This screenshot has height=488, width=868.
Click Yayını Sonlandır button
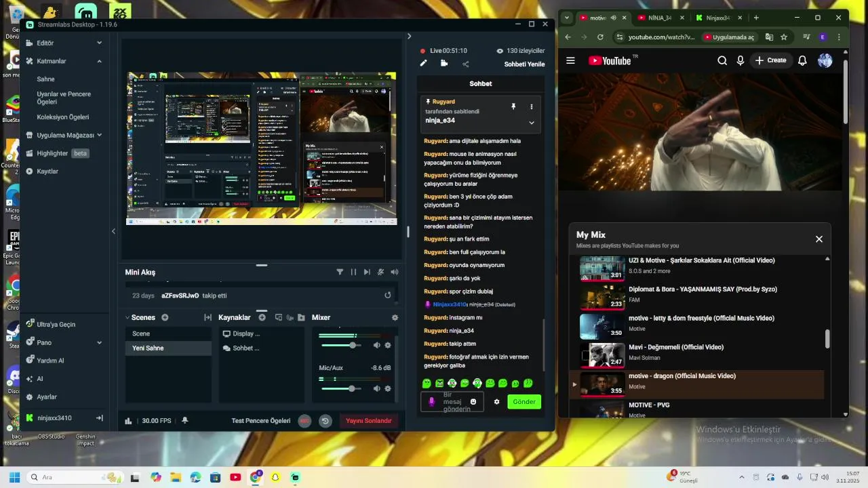369,421
